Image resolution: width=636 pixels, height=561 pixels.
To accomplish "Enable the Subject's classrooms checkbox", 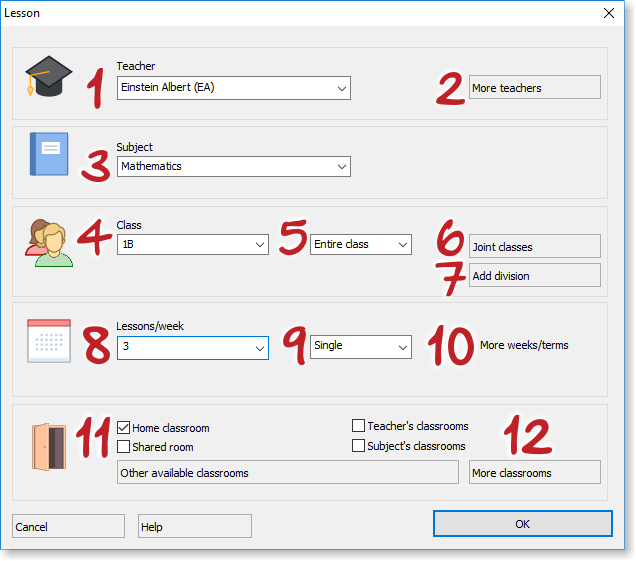I will click(x=358, y=445).
